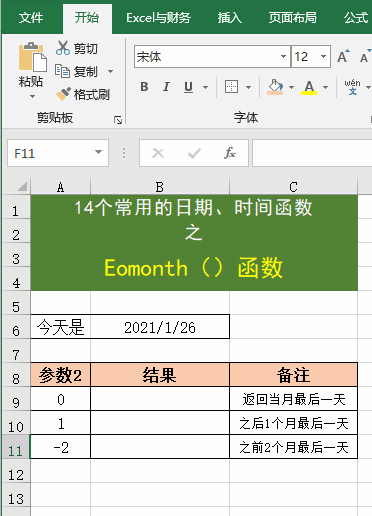Expand underline style arrow
Viewport: 372px width, 516px height.
[205, 87]
